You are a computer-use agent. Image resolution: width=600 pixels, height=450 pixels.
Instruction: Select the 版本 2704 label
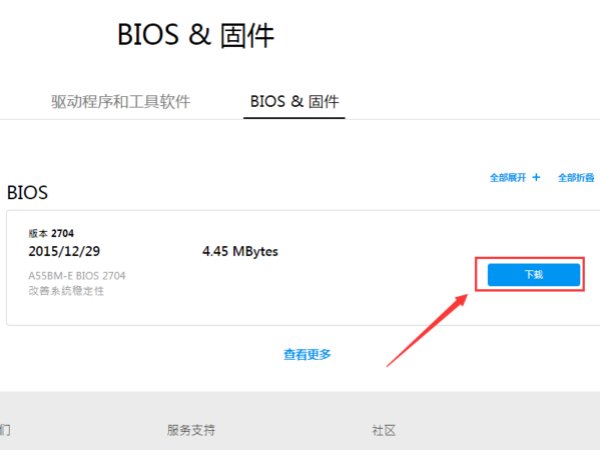(x=51, y=233)
